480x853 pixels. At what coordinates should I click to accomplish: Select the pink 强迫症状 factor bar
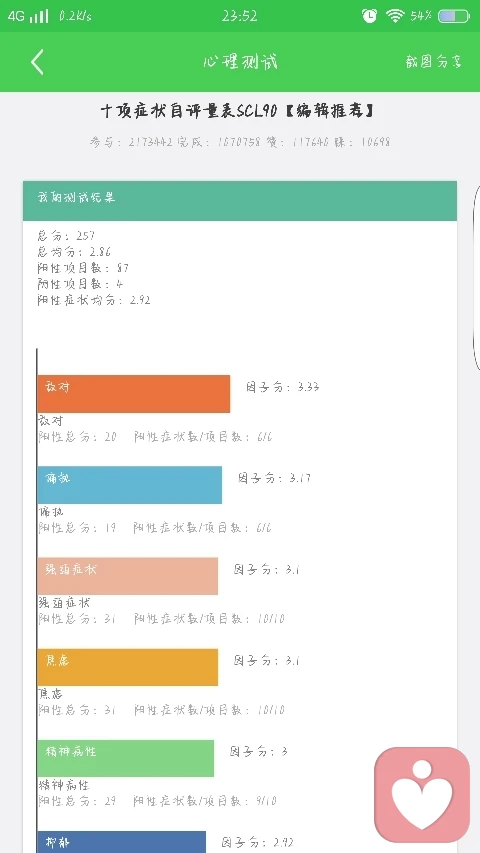tap(128, 576)
